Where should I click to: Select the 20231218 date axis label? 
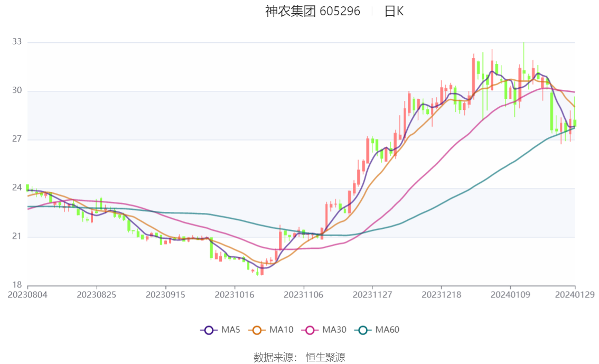tap(441, 295)
